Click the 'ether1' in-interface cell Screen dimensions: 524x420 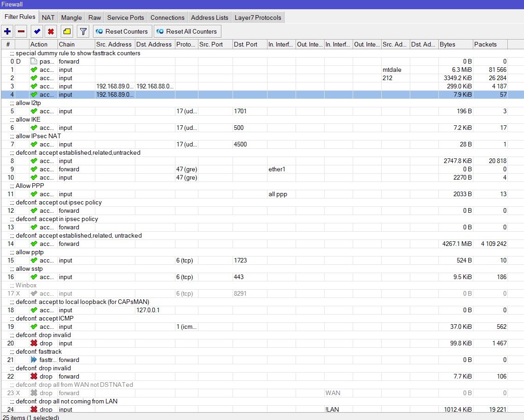click(281, 169)
